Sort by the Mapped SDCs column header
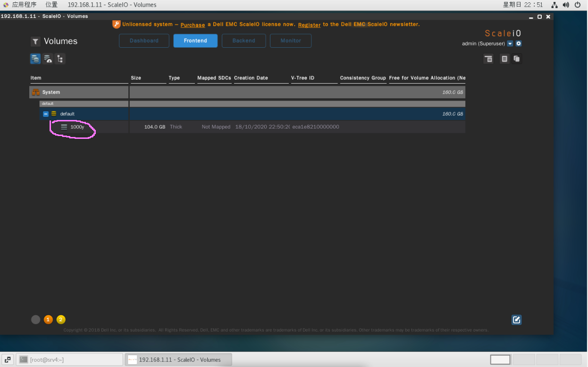588x367 pixels. (214, 78)
